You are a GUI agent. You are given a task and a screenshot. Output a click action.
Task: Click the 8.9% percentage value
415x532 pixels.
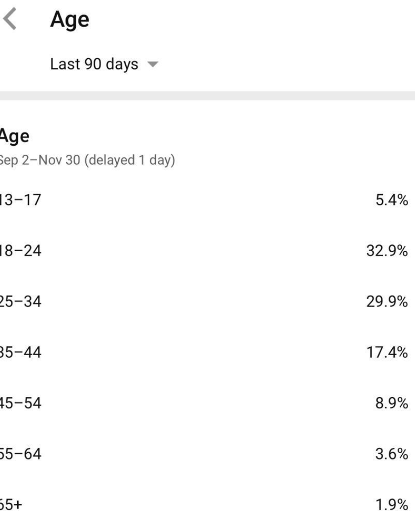coord(391,403)
